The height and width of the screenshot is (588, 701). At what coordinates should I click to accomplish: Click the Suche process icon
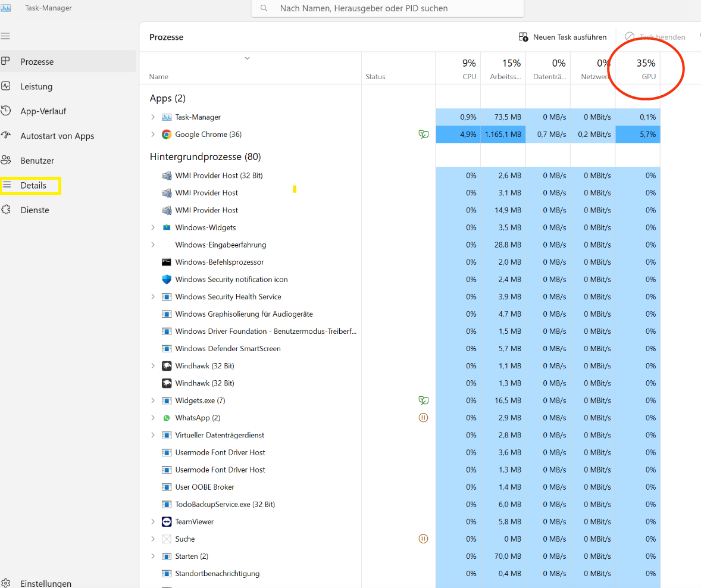(x=166, y=539)
